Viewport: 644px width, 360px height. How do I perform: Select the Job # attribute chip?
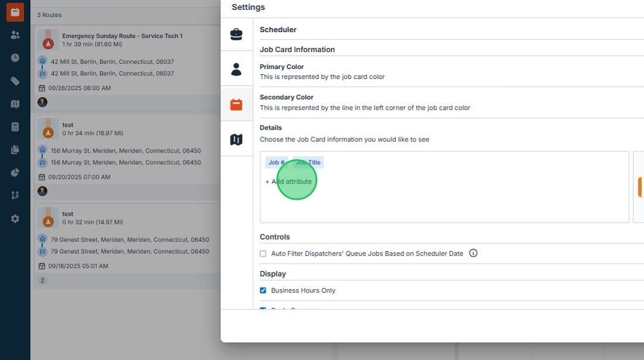tap(277, 162)
